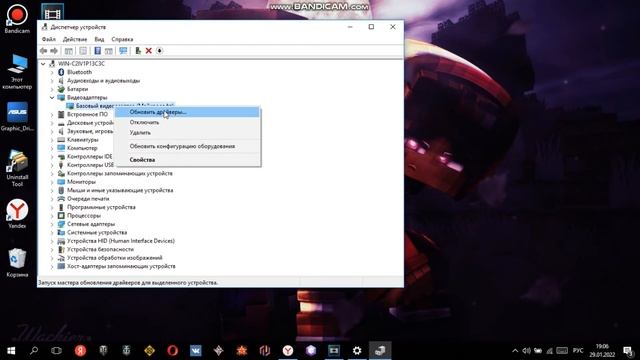Image resolution: width=640 pixels, height=360 pixels.
Task: Open the taskbar clock showing 19:06
Action: 602,351
